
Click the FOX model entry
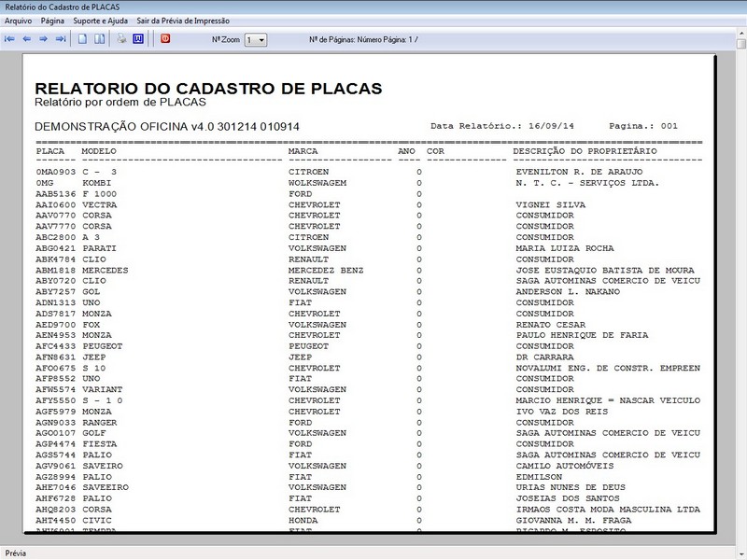click(x=91, y=325)
